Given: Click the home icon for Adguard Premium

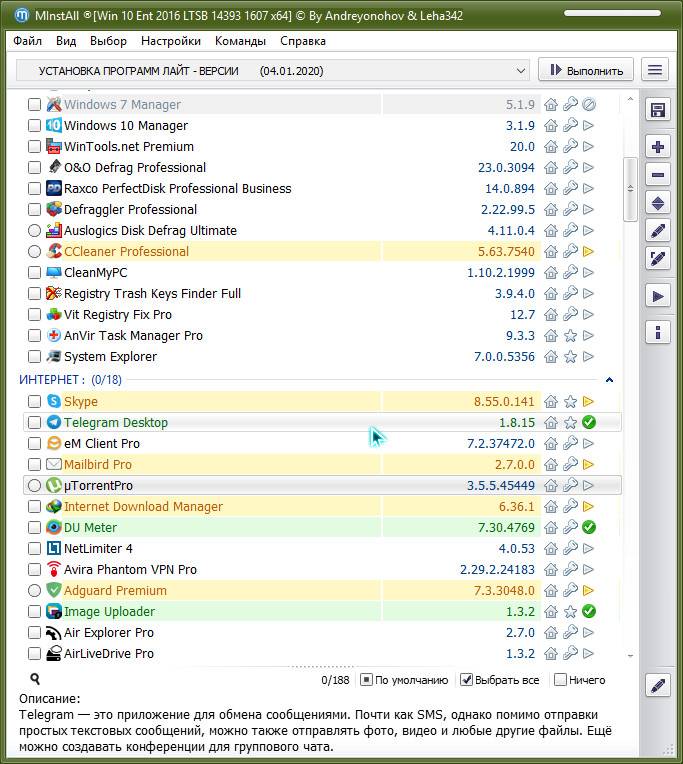Looking at the screenshot, I should pos(551,591).
